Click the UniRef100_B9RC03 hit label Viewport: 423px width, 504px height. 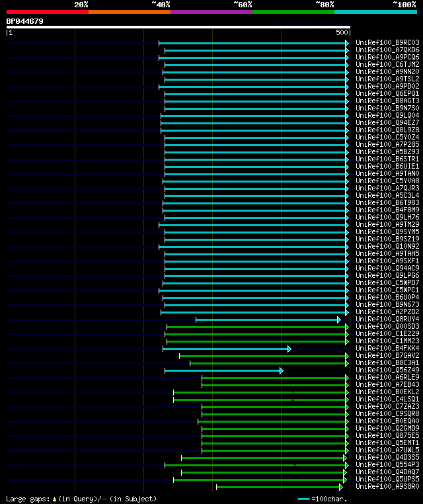(387, 42)
